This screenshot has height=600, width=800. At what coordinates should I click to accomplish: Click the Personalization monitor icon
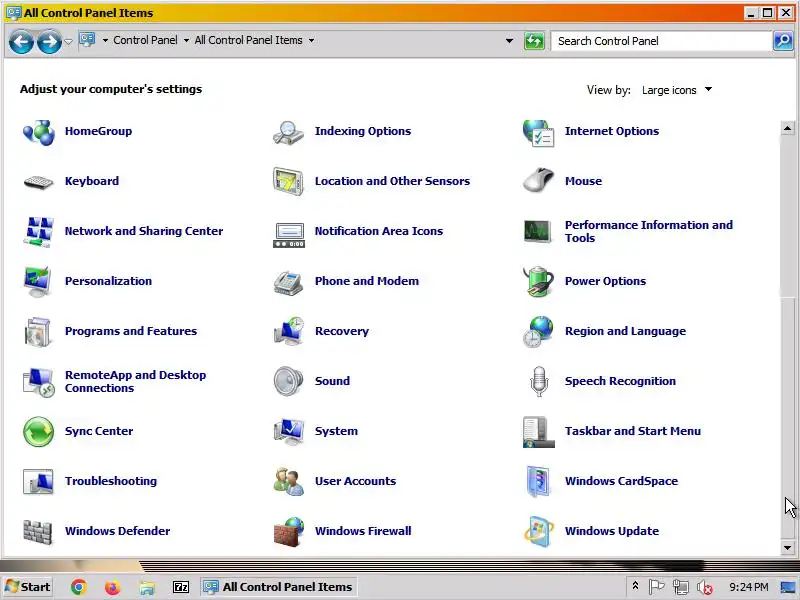38,281
